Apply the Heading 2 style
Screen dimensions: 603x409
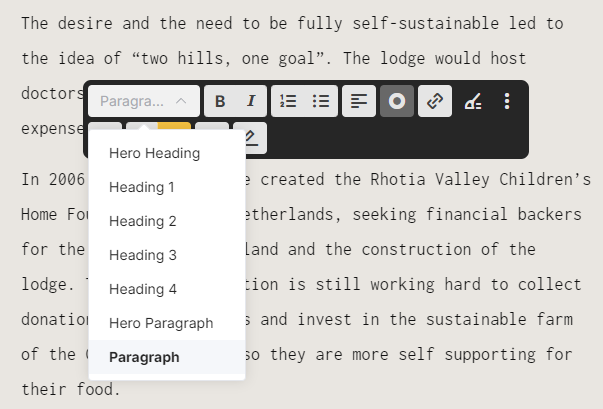pos(142,221)
